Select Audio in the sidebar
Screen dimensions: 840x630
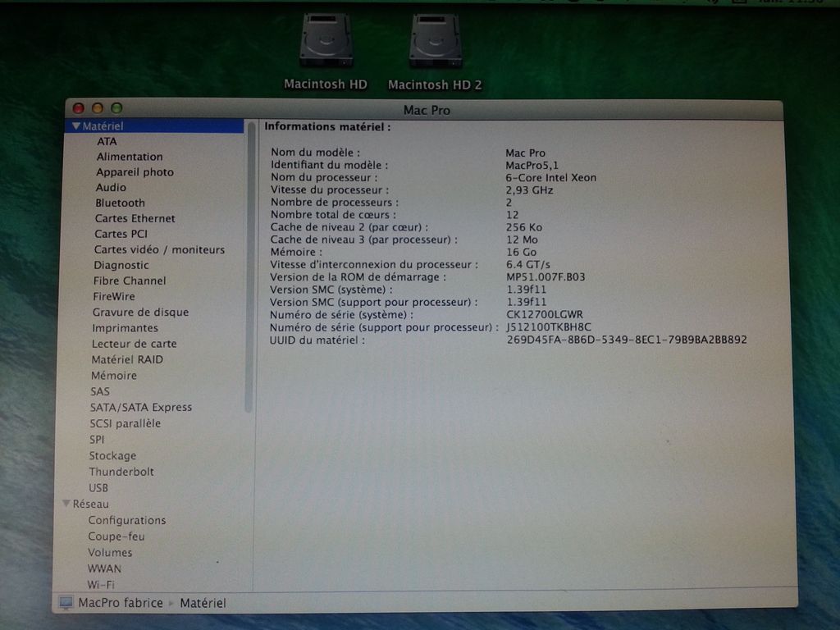tap(111, 188)
